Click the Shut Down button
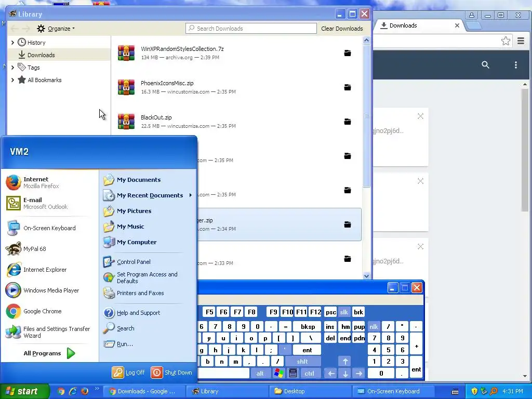 point(171,373)
